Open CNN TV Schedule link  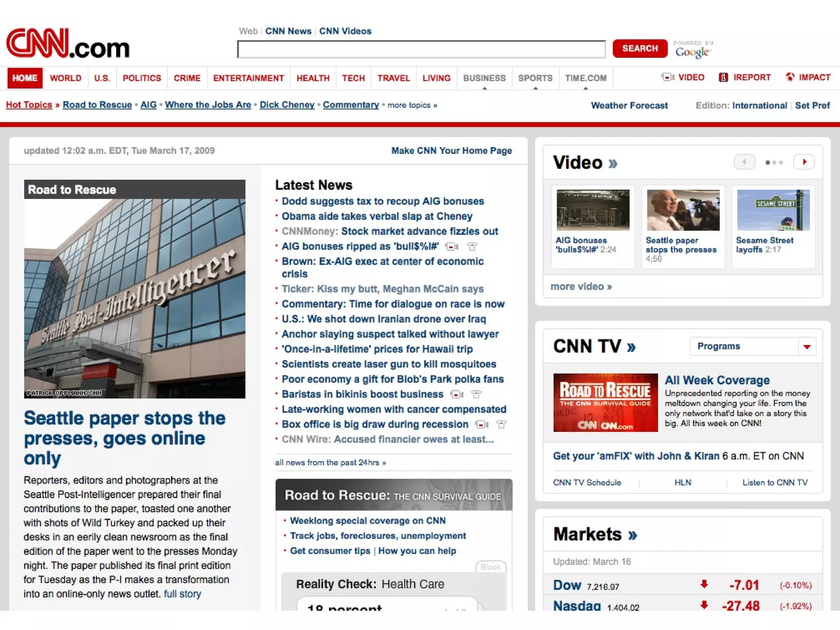tap(587, 483)
